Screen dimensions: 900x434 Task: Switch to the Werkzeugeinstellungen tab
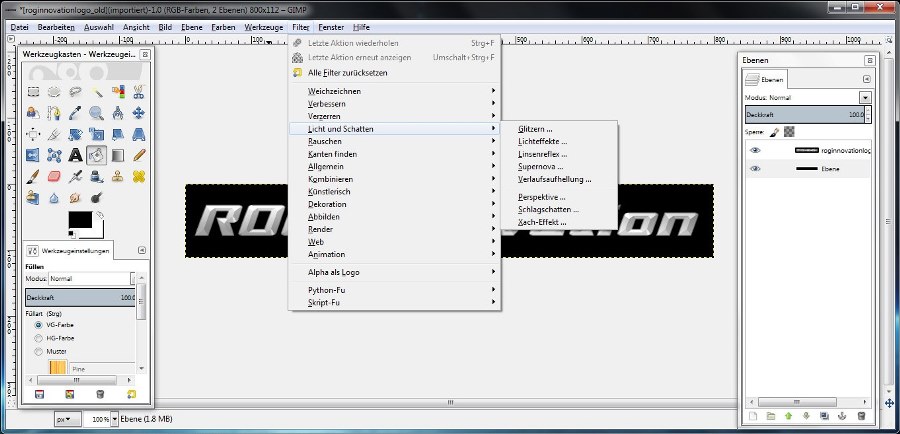point(69,251)
